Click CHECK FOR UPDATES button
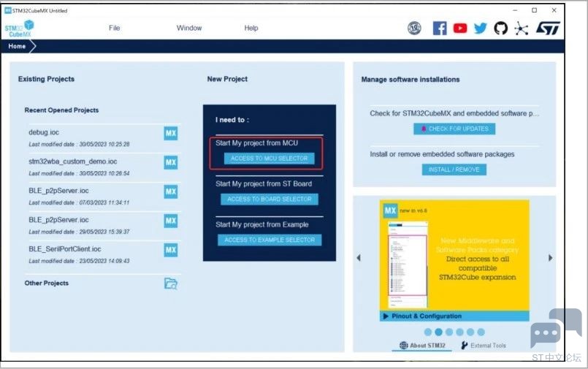This screenshot has width=588, height=369. pos(454,129)
